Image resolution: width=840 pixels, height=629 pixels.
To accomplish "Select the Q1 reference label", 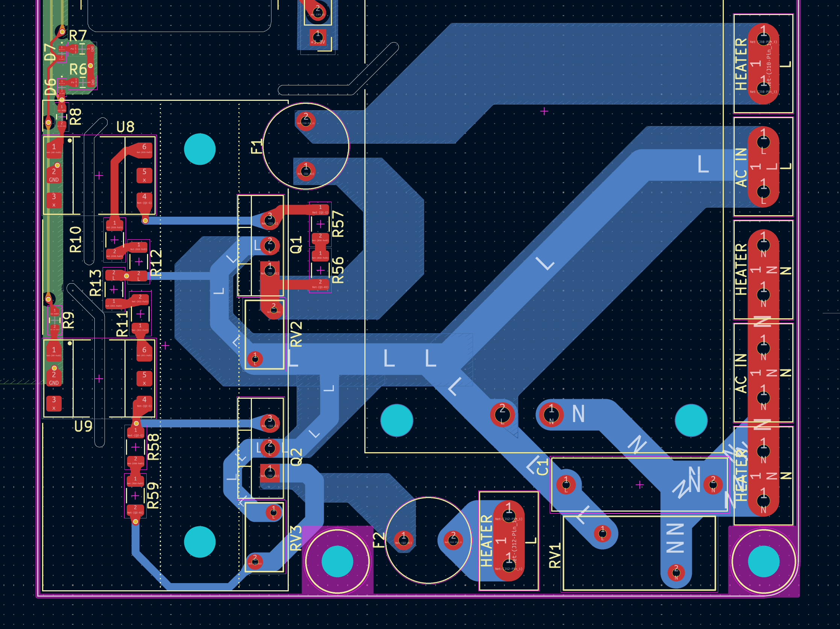I will click(296, 245).
